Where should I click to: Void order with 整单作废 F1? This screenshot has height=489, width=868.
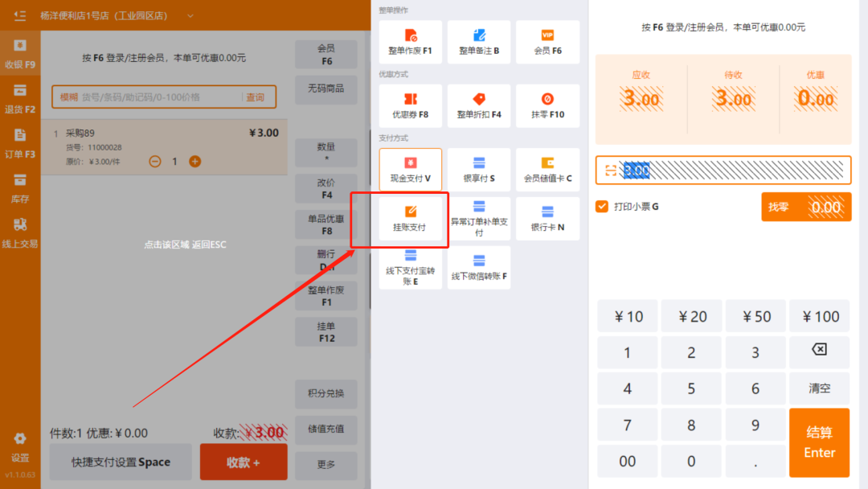(410, 42)
